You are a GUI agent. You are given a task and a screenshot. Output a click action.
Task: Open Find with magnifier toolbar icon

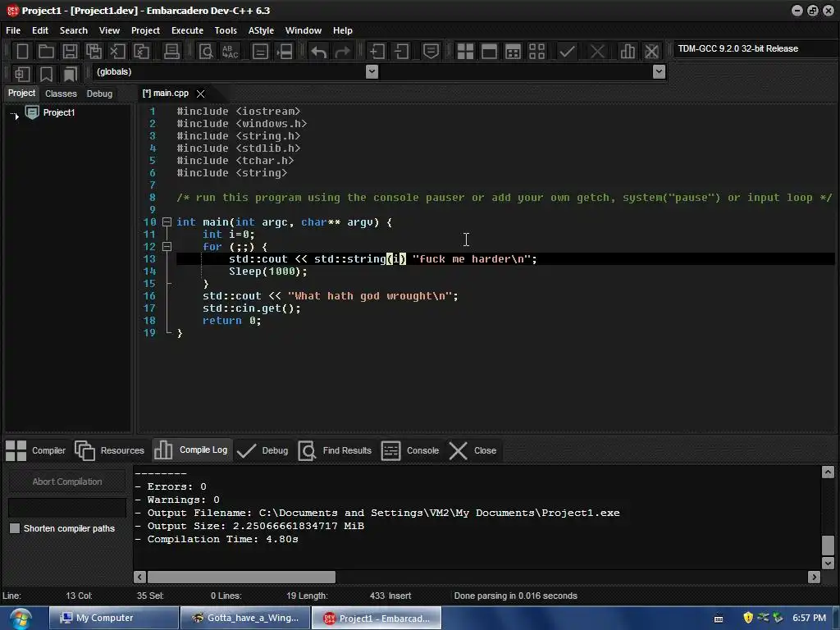coord(206,52)
